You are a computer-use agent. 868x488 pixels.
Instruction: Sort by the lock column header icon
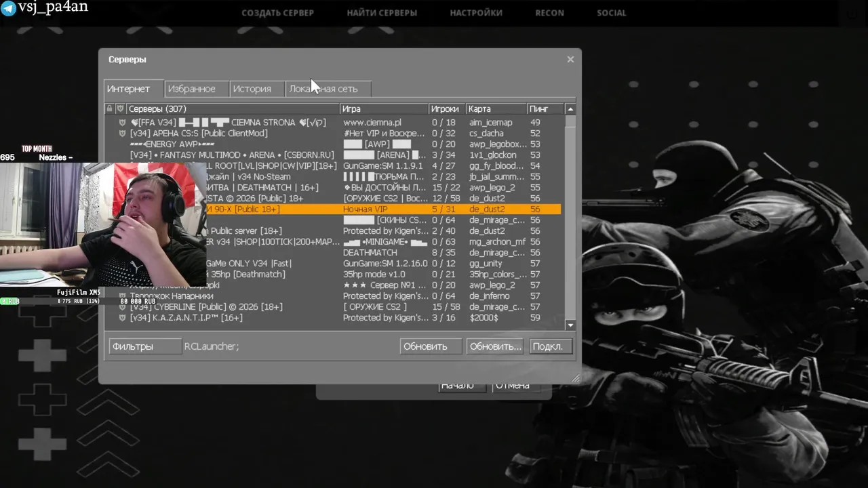[x=109, y=108]
